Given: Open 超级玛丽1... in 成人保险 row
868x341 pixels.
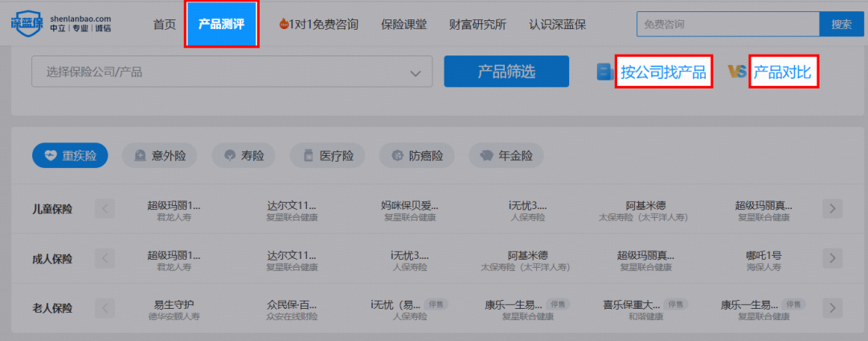Looking at the screenshot, I should pyautogui.click(x=174, y=261).
